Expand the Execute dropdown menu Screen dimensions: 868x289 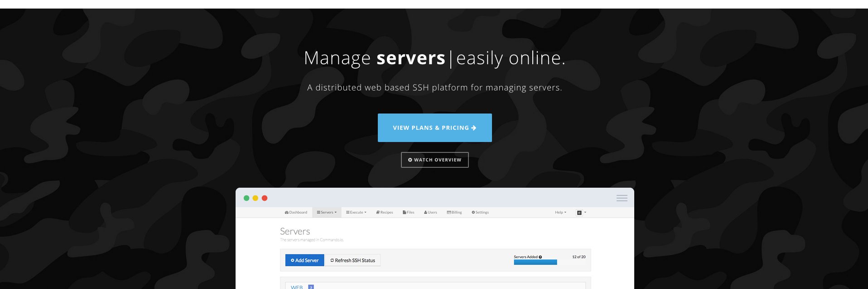point(356,212)
